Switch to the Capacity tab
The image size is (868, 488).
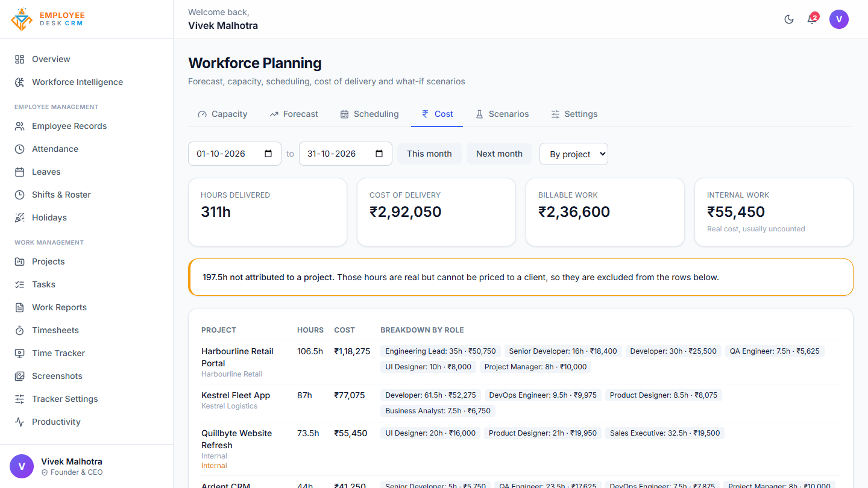pyautogui.click(x=222, y=114)
